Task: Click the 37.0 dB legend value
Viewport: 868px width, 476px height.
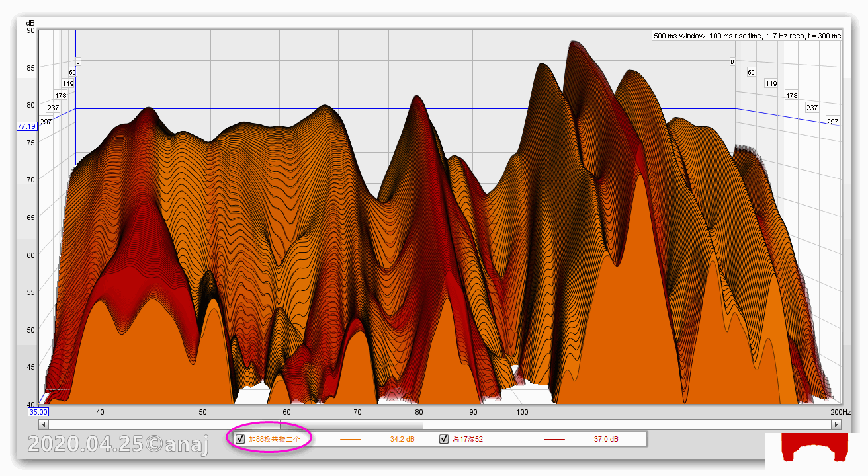Action: pos(606,439)
